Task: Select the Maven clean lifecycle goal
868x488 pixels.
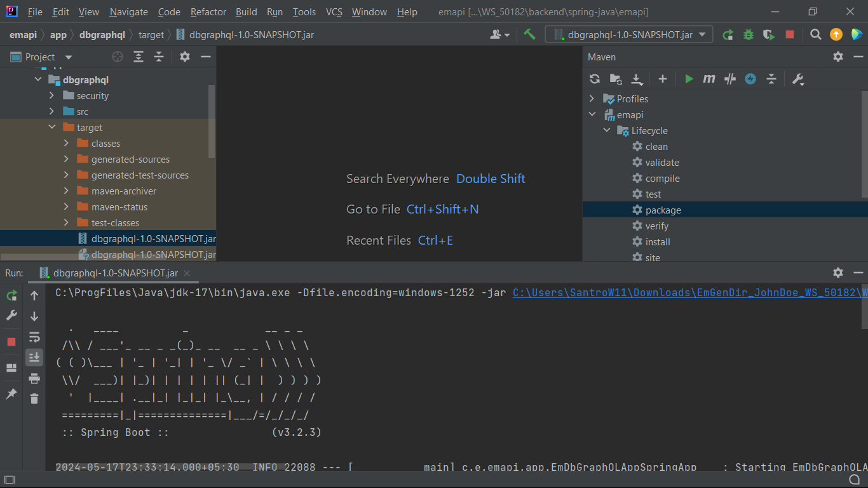Action: pos(656,146)
